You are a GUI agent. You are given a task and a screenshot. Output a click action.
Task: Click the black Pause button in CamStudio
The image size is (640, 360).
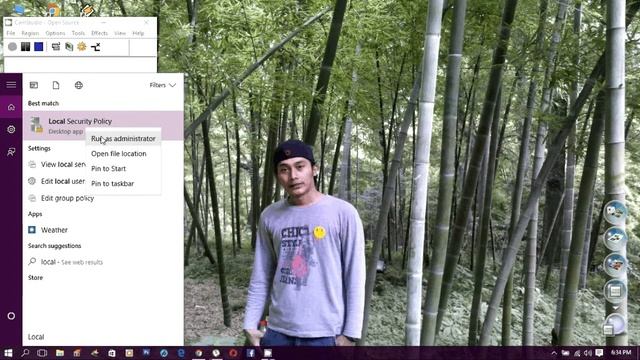click(25, 47)
